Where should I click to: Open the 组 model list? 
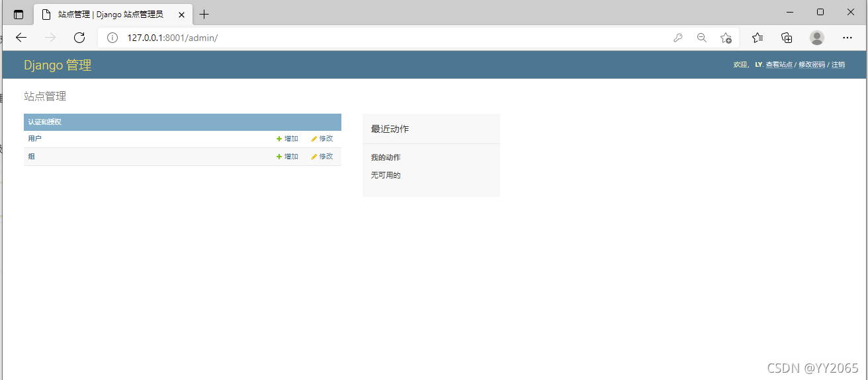tap(31, 157)
